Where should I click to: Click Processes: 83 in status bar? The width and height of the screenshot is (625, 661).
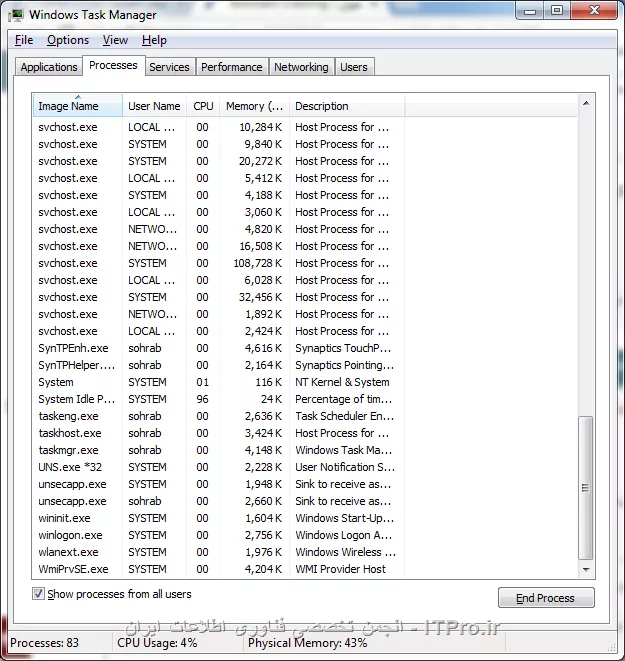coord(44,643)
